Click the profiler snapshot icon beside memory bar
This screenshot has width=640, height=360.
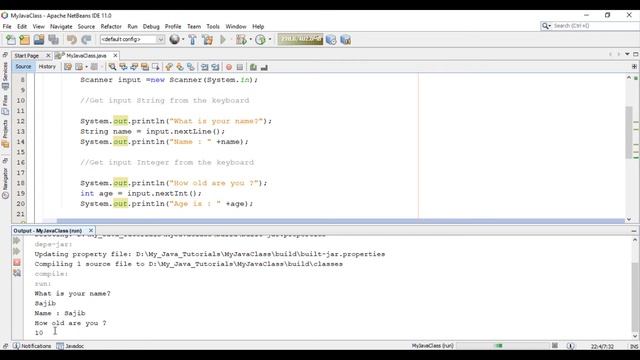331,40
